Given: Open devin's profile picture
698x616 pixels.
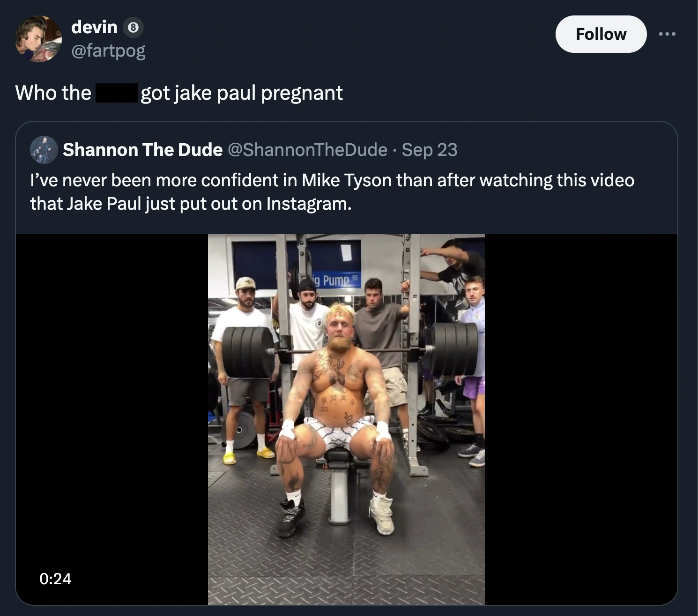Looking at the screenshot, I should [x=38, y=39].
